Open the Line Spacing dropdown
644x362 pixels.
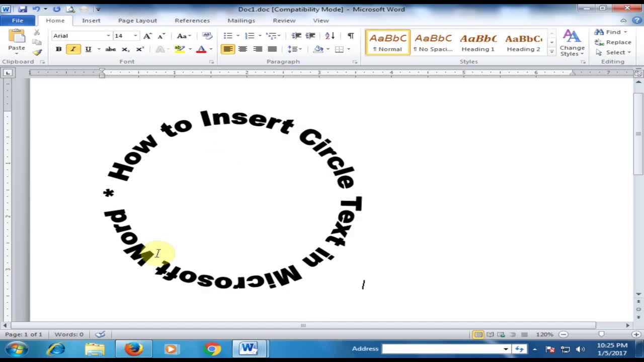click(x=294, y=49)
